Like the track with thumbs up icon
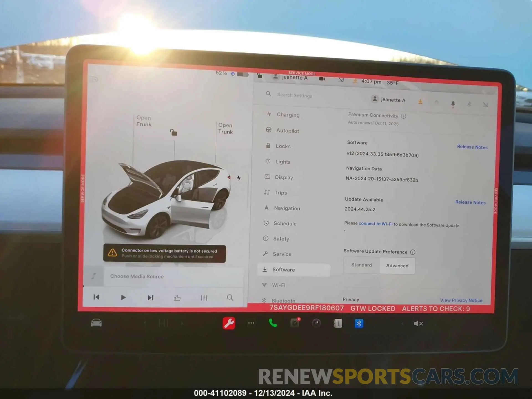Viewport: 532px width, 399px height. tap(177, 298)
